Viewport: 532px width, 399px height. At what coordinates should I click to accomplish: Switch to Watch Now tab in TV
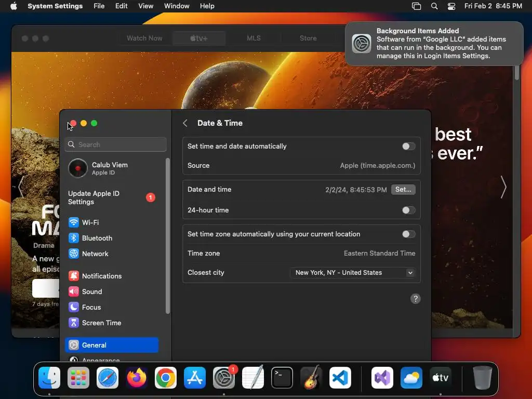pos(144,38)
